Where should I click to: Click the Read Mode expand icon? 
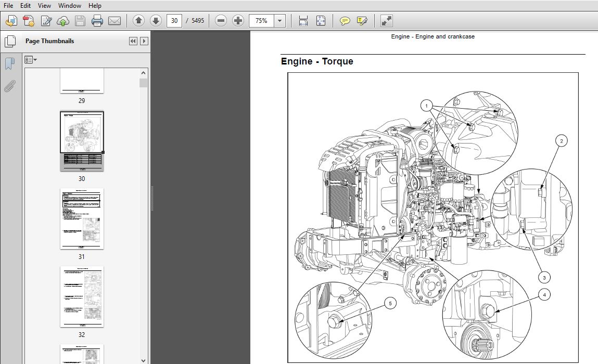386,21
